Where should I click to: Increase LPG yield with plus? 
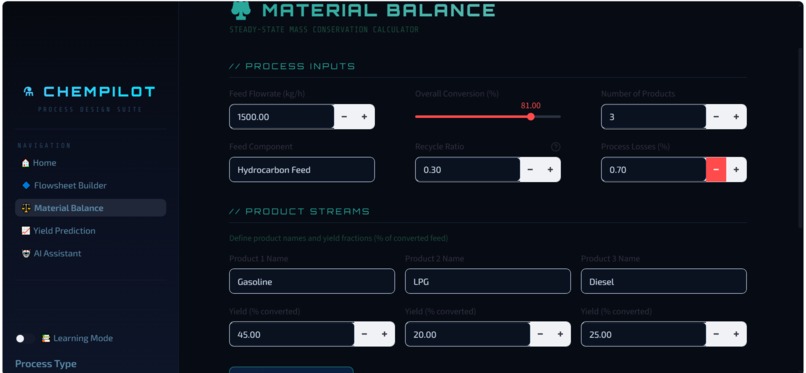(x=560, y=334)
